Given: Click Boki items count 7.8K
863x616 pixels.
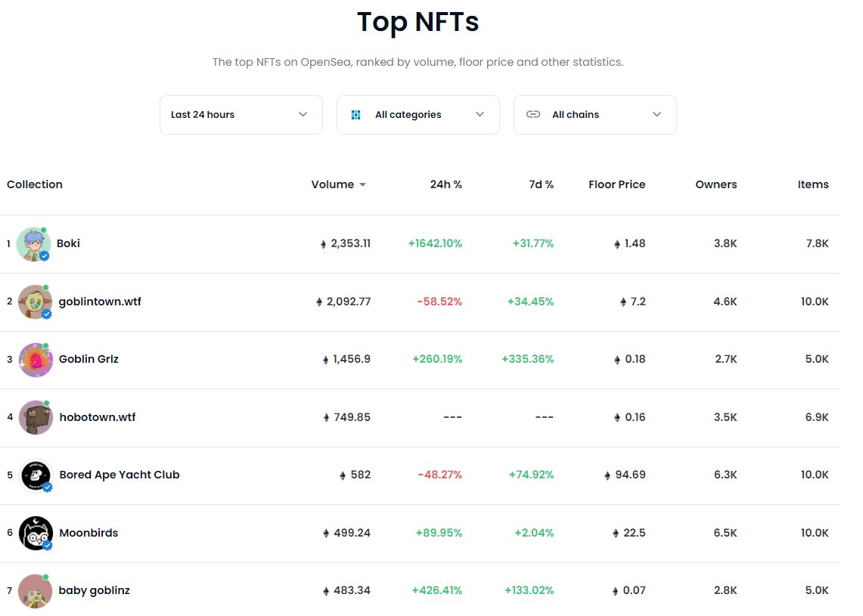Looking at the screenshot, I should [x=818, y=243].
